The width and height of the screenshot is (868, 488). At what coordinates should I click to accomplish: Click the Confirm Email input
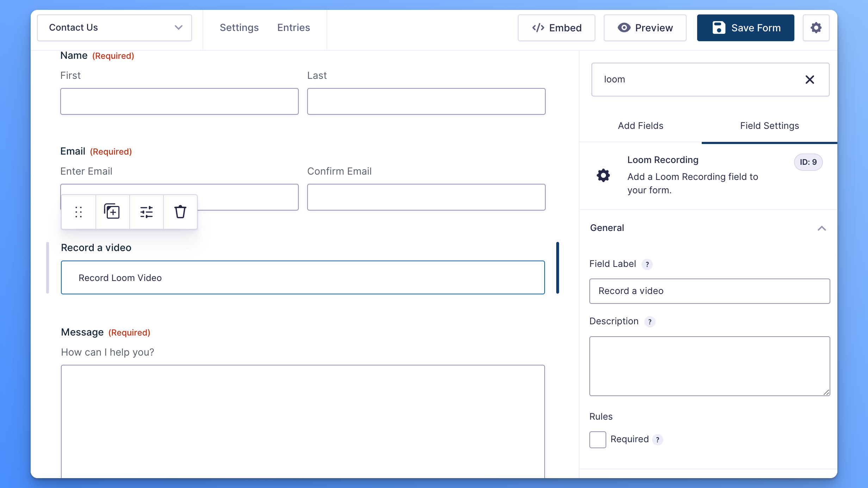(x=426, y=197)
